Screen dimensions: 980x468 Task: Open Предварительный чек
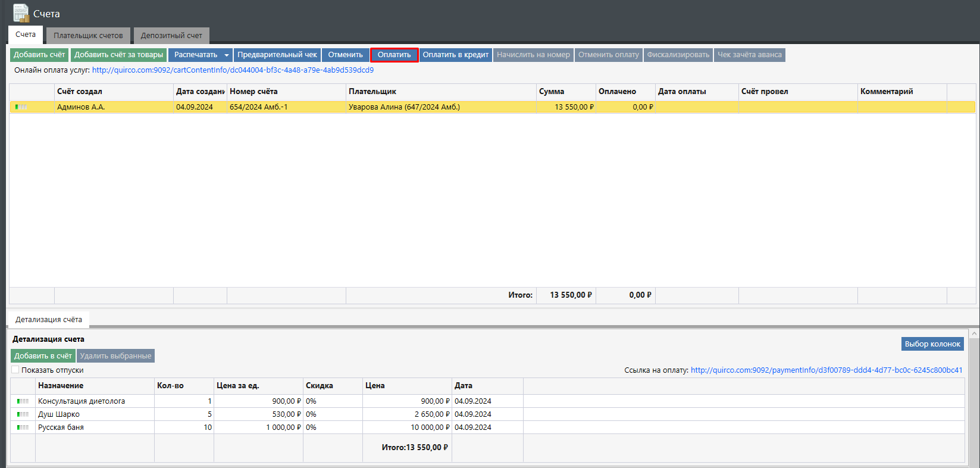tap(277, 55)
